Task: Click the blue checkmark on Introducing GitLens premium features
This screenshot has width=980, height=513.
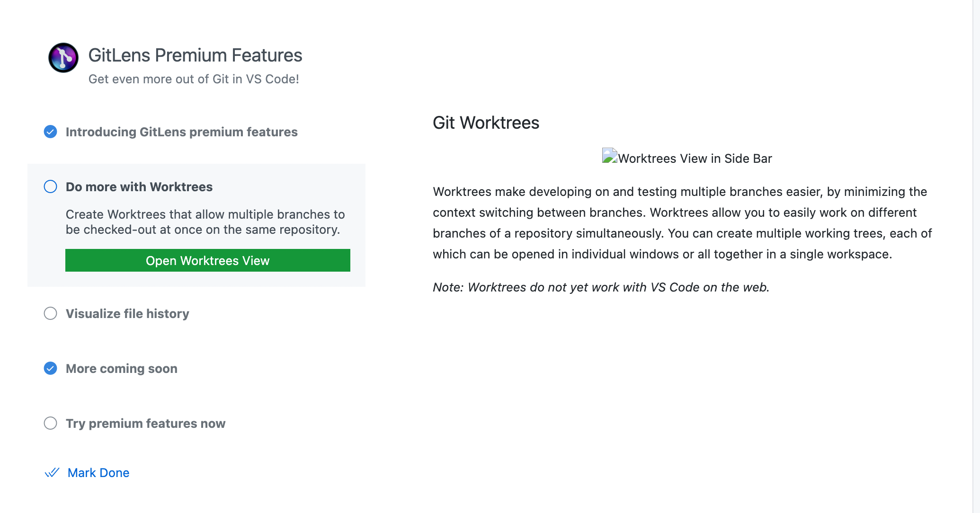Action: (x=50, y=132)
